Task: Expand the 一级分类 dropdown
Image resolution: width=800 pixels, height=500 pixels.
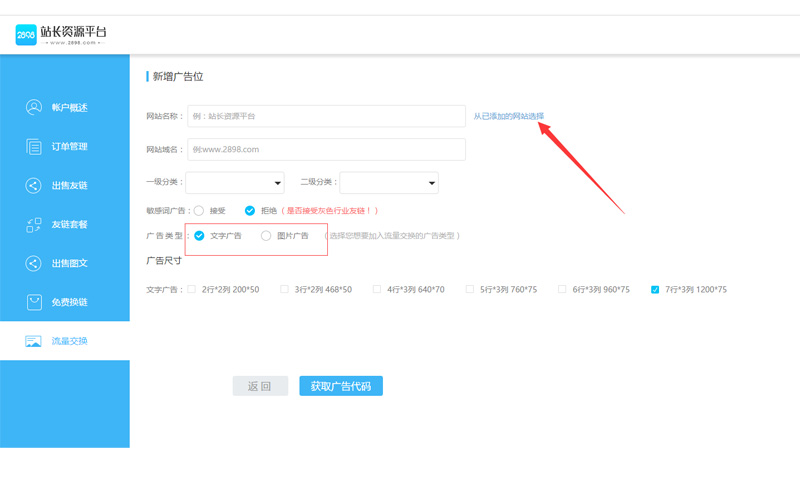Action: [x=236, y=183]
